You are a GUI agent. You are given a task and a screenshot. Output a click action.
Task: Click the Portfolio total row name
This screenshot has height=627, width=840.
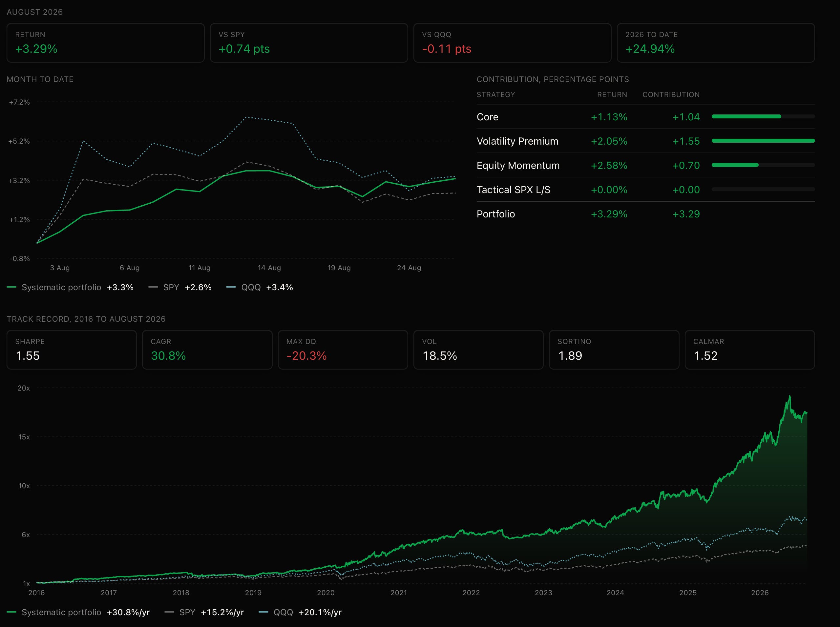coord(495,214)
